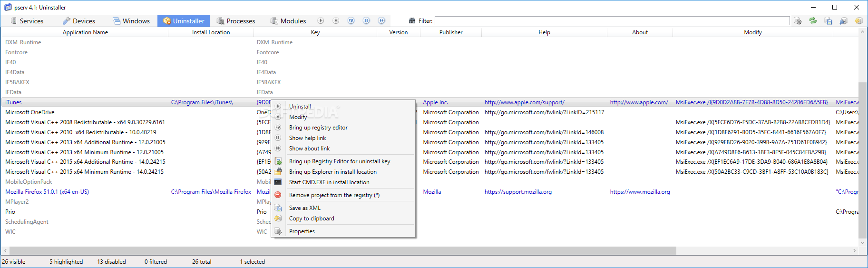Sort by the Publisher column header

point(451,32)
